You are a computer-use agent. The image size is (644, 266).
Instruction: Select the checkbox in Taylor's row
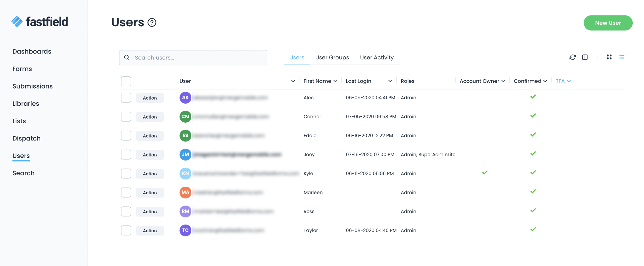pyautogui.click(x=126, y=230)
